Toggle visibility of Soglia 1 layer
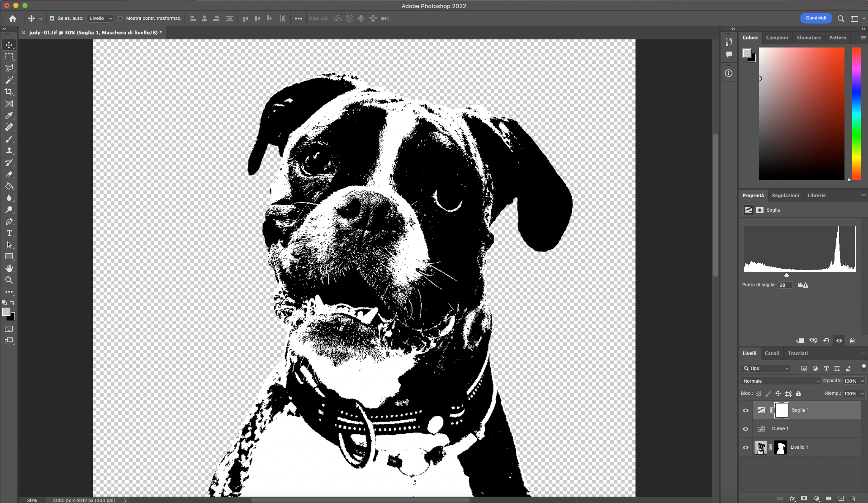Viewport: 868px width, 503px height. click(745, 410)
